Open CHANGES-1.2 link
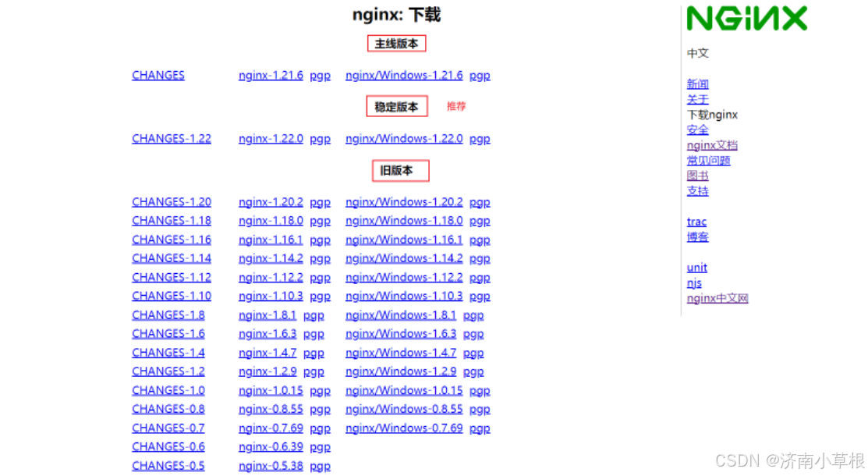868x476 pixels. 168,371
